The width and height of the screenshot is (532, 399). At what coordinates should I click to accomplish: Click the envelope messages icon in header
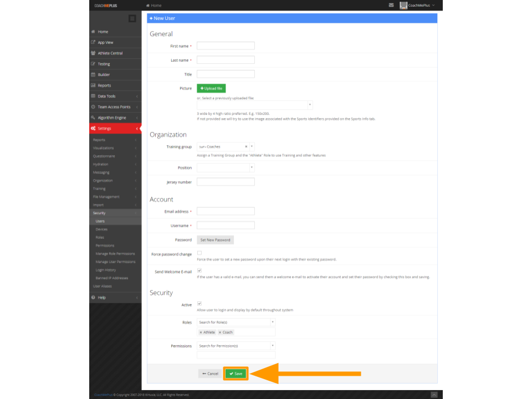(x=391, y=5)
